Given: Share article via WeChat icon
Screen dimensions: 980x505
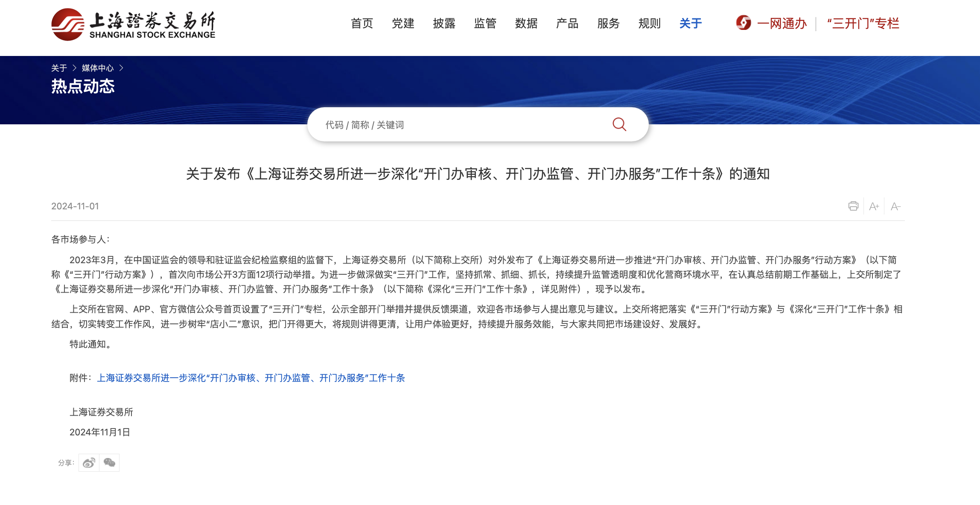Looking at the screenshot, I should pos(109,463).
